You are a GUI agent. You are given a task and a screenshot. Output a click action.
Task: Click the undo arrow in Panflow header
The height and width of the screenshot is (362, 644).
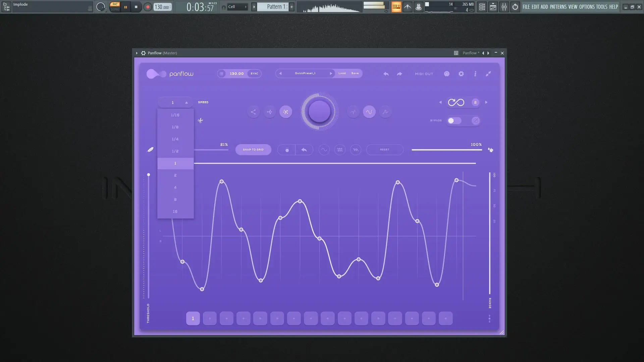pyautogui.click(x=386, y=74)
